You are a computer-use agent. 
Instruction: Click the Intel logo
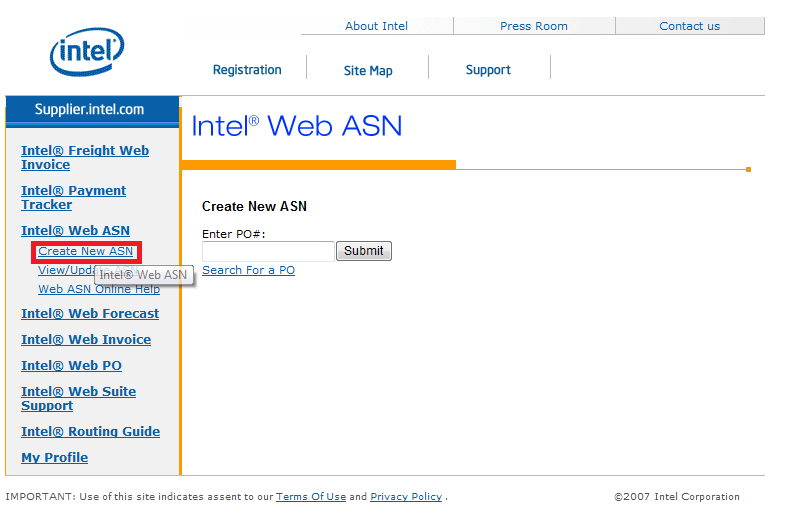tap(87, 52)
